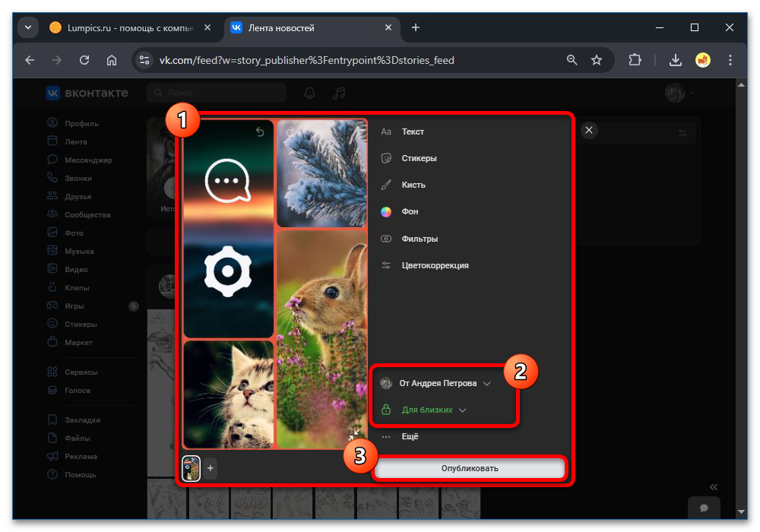Screen dimensions: 760x532
Task: Add a new story slide with plus
Action: [211, 469]
